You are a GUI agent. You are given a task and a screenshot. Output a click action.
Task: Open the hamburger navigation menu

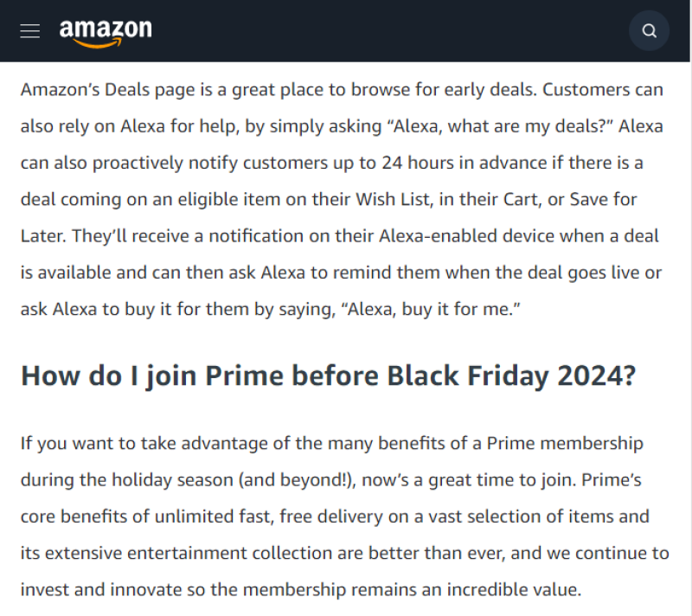click(x=30, y=31)
